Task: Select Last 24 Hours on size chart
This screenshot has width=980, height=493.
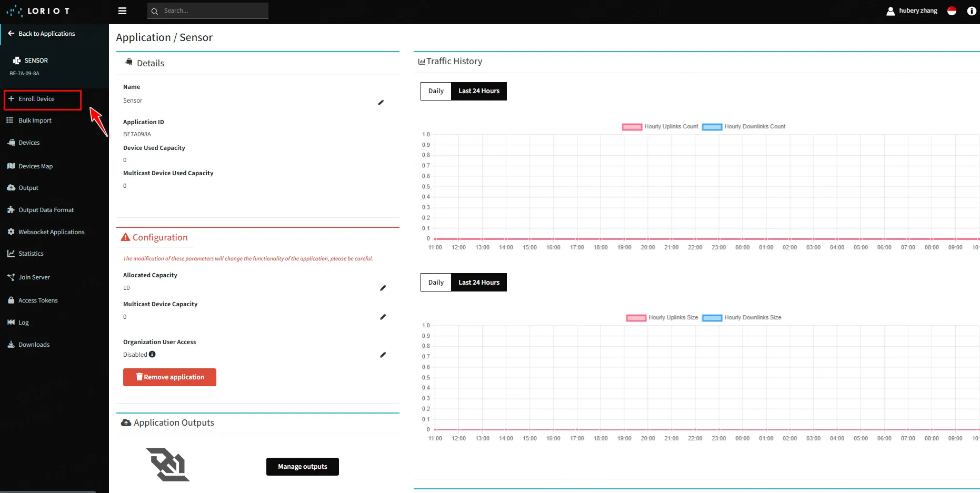Action: click(x=478, y=283)
